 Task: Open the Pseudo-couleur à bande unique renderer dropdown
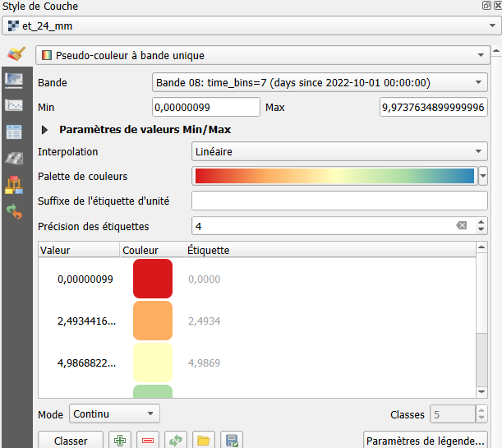click(x=261, y=56)
